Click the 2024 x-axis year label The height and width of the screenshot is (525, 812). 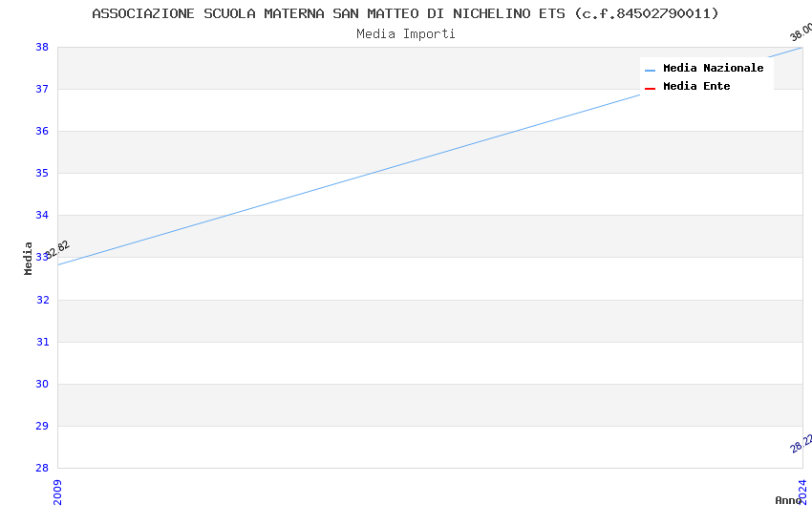click(802, 492)
